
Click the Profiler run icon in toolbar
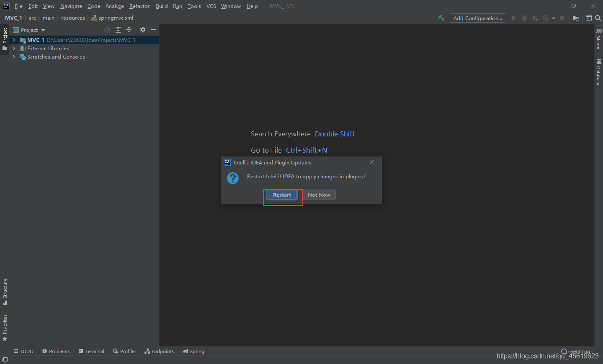point(545,18)
